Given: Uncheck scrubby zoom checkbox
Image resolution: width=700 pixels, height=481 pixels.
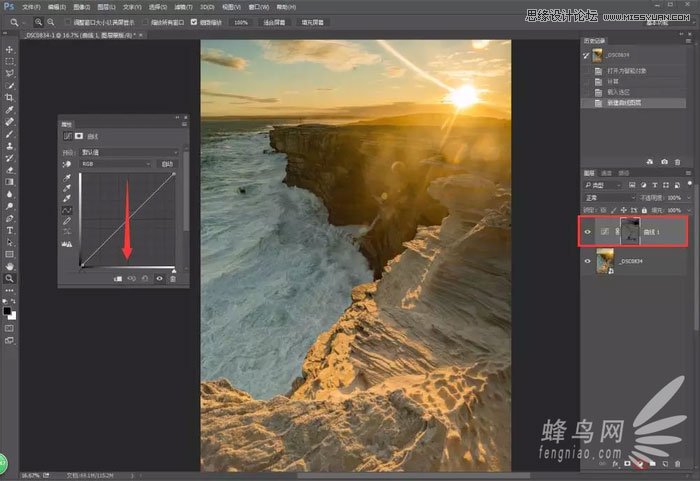Looking at the screenshot, I should (194, 22).
